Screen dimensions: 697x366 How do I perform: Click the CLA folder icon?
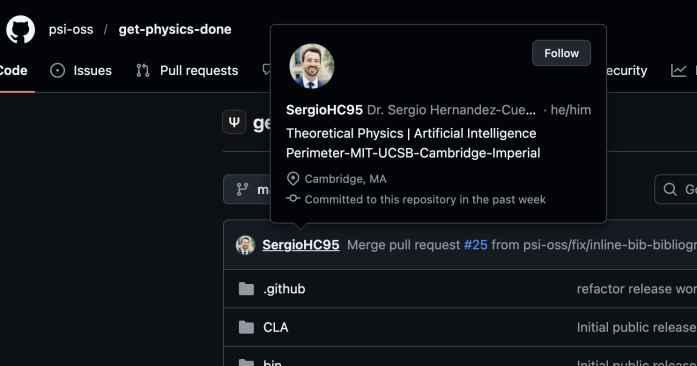click(x=246, y=327)
